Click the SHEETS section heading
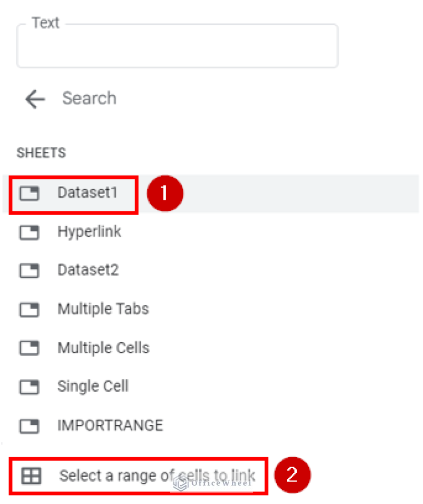Viewport: 423px width, 504px height. [41, 153]
